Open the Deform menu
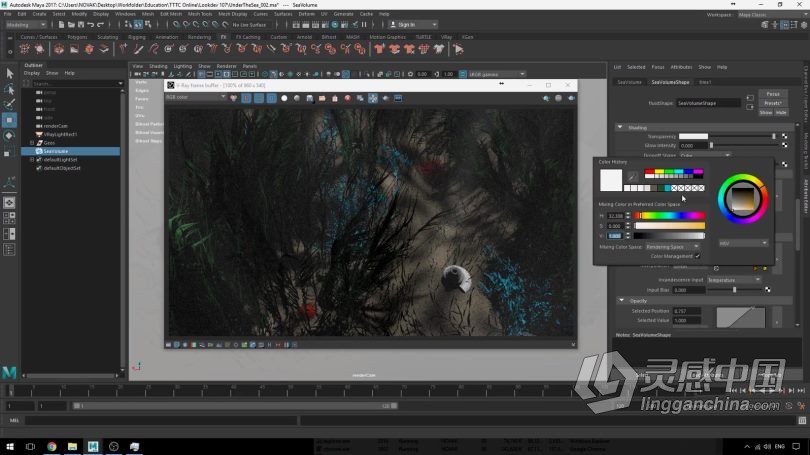Screen dimensions: 810x455 point(306,14)
